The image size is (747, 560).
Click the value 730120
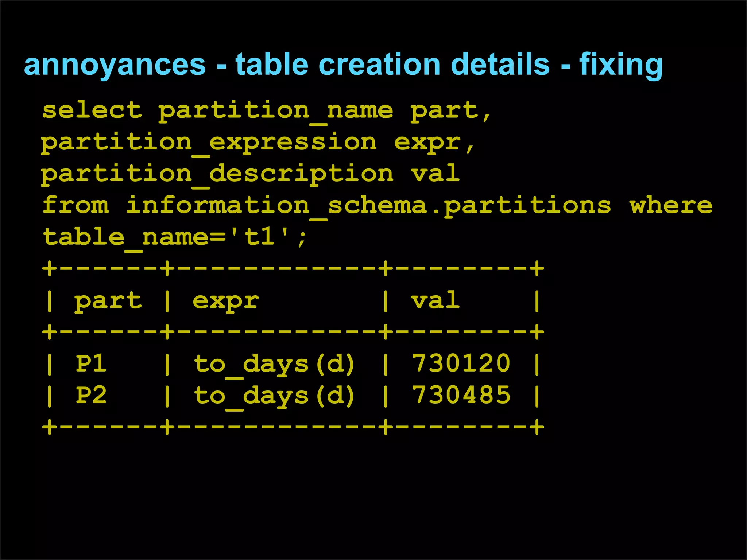click(x=461, y=363)
